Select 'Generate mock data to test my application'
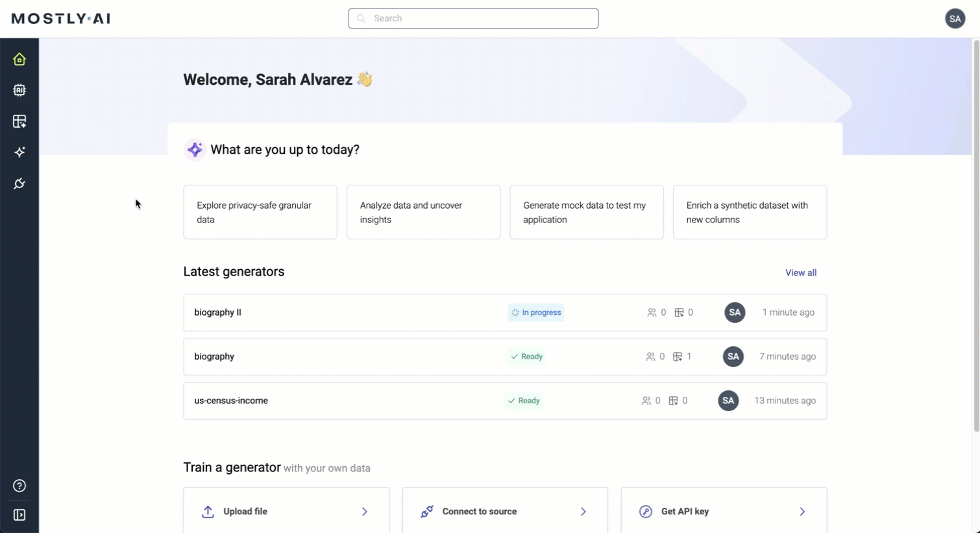 pos(586,212)
